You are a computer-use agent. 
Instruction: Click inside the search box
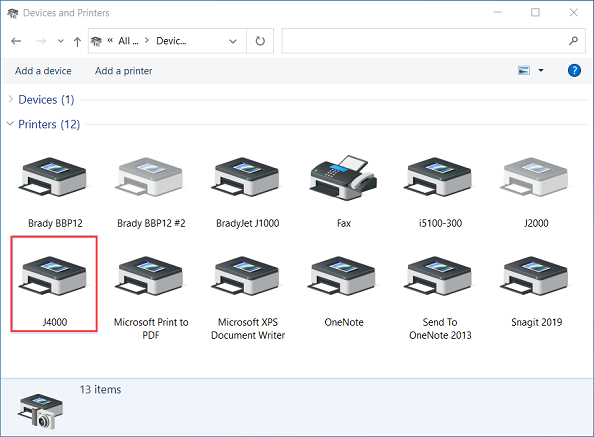coord(425,41)
